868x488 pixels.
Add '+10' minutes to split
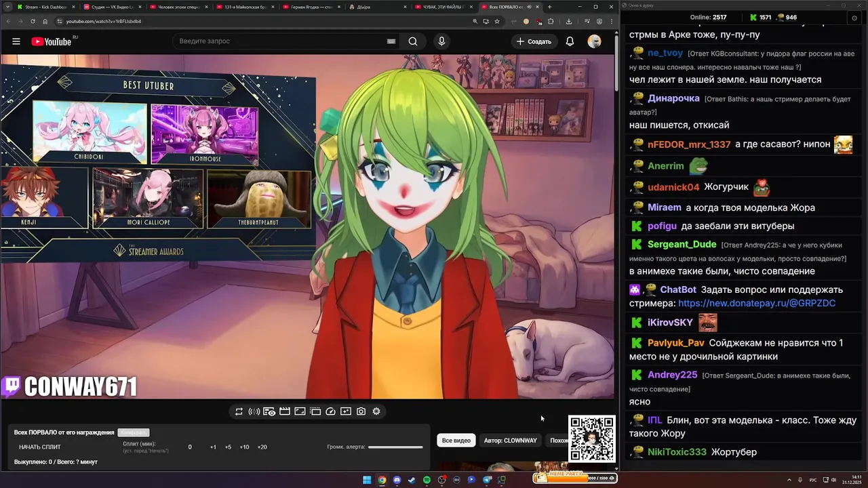[244, 447]
